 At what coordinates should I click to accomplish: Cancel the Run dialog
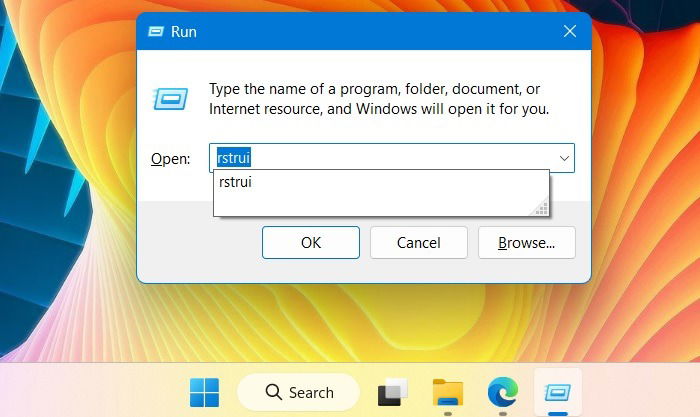pos(419,242)
